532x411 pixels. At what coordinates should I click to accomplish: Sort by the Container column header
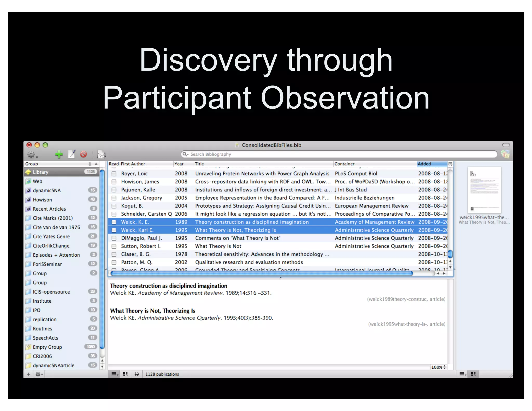(x=375, y=164)
